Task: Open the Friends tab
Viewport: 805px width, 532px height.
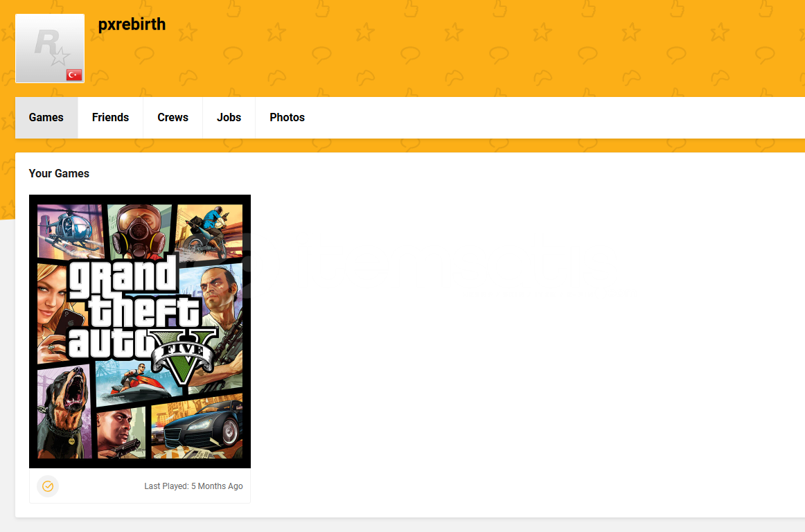Action: pos(110,118)
